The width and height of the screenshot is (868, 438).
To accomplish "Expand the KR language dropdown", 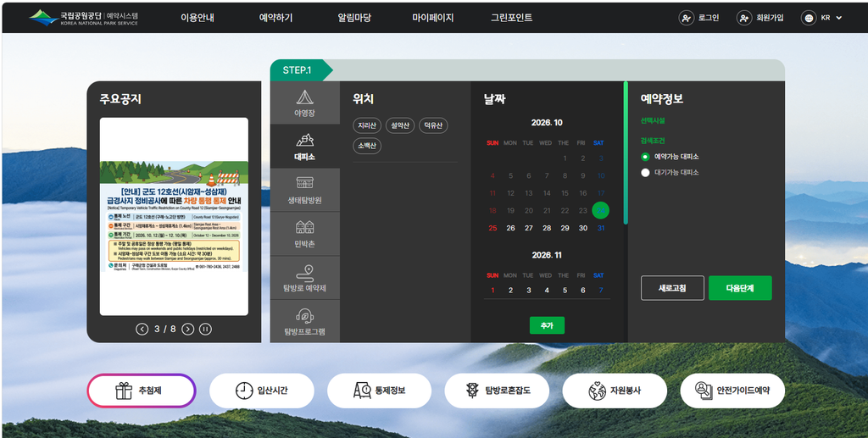I will (832, 18).
